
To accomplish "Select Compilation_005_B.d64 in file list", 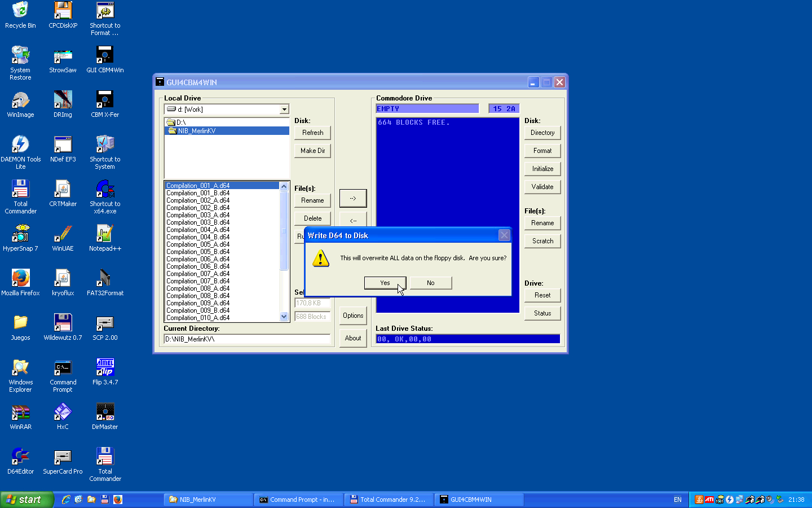I will point(222,252).
